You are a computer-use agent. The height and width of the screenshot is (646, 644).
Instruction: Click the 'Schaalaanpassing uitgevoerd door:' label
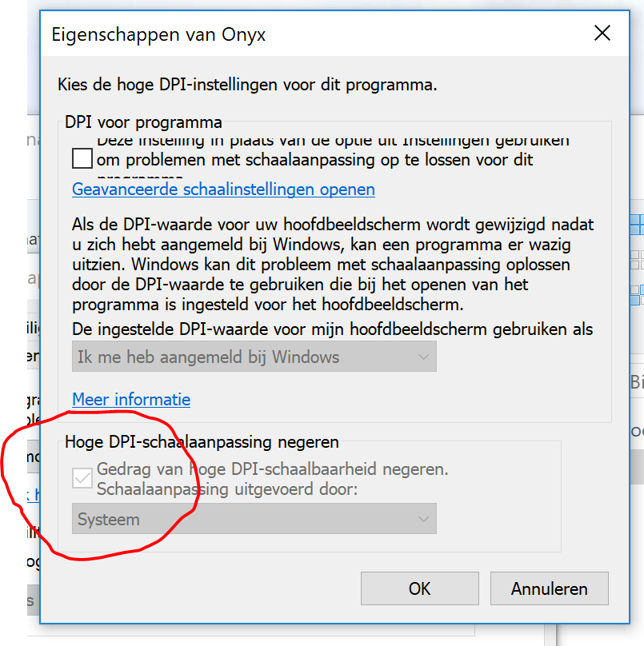coord(227,489)
